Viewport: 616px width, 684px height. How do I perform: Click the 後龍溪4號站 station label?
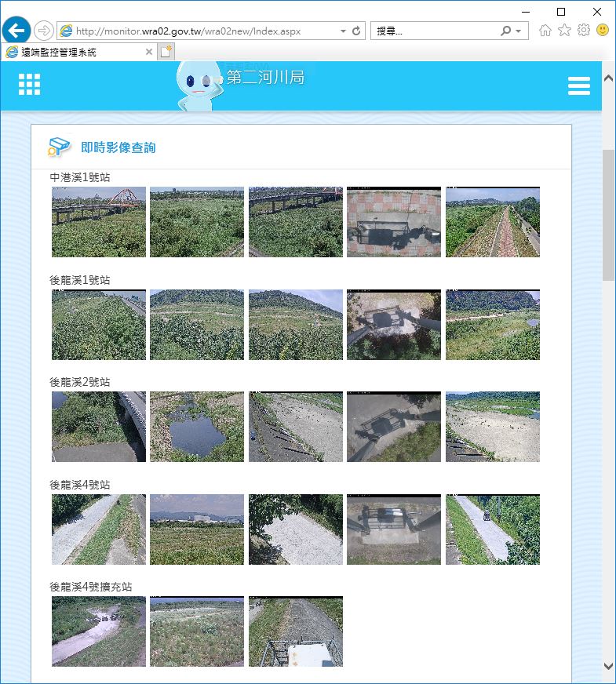[x=80, y=485]
